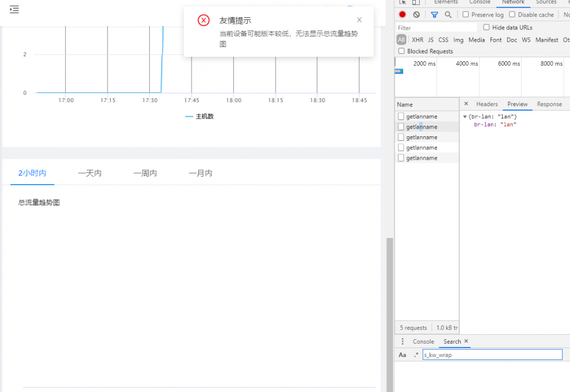
Task: Click the 5 requests status text
Action: [x=414, y=328]
